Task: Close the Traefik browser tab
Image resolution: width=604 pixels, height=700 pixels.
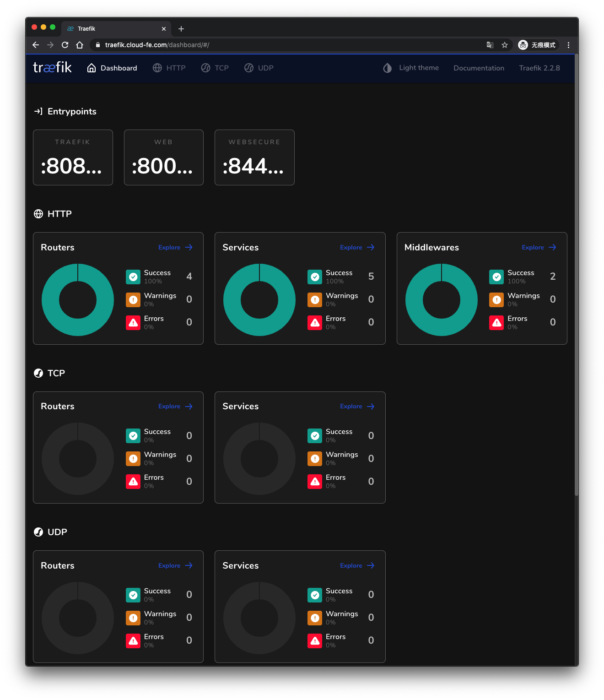Action: 164,29
